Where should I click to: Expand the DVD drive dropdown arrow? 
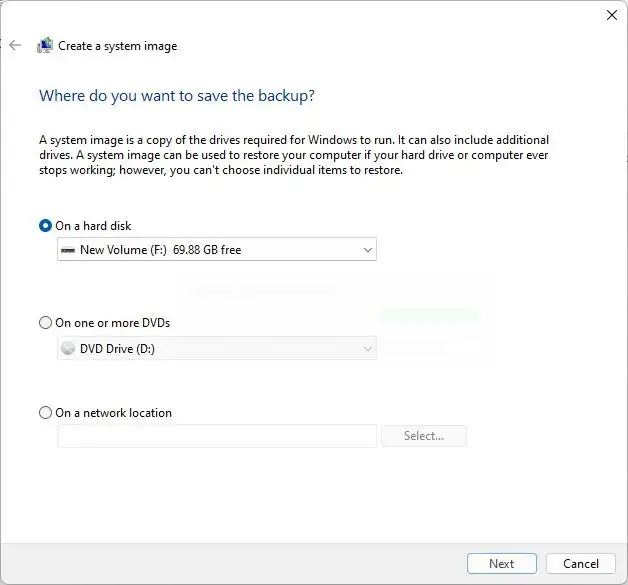(367, 349)
